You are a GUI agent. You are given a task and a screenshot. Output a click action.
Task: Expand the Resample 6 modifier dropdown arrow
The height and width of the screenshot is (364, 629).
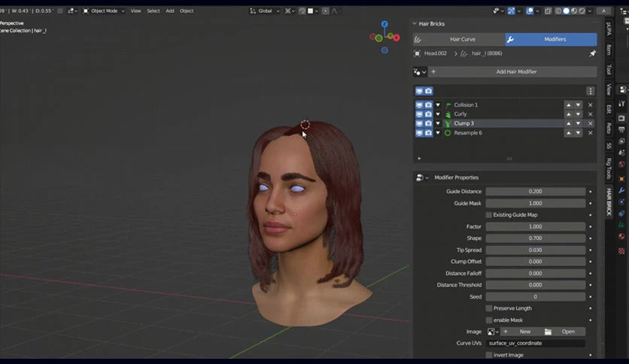point(438,132)
